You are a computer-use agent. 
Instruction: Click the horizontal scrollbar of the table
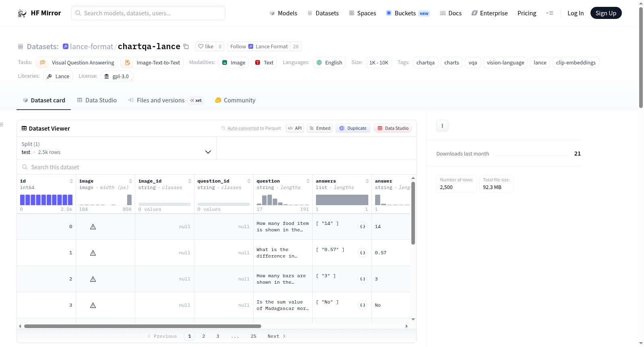[x=142, y=326]
